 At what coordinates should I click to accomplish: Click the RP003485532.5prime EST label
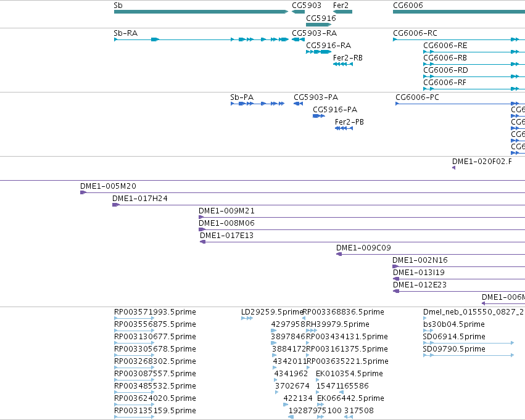click(x=155, y=387)
